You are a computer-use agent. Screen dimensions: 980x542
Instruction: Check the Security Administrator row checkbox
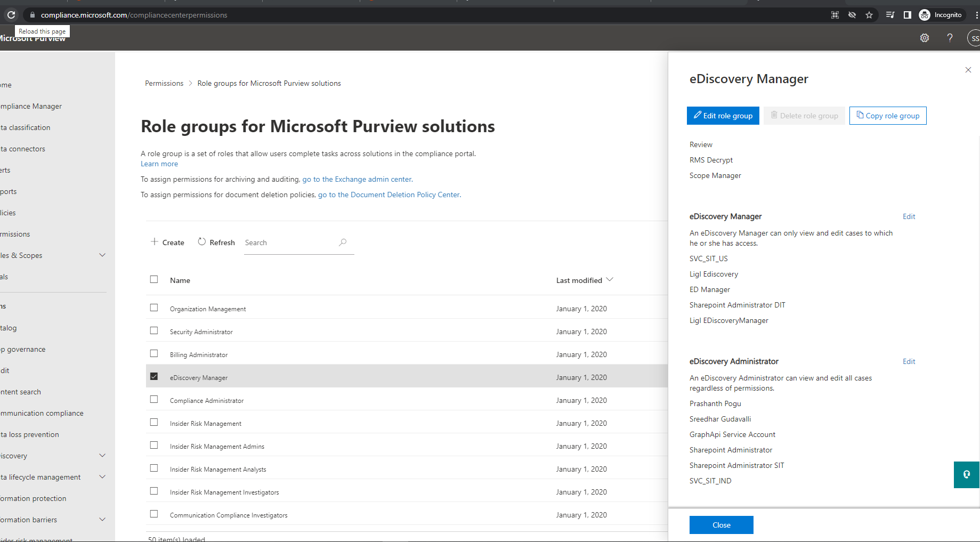coord(154,330)
